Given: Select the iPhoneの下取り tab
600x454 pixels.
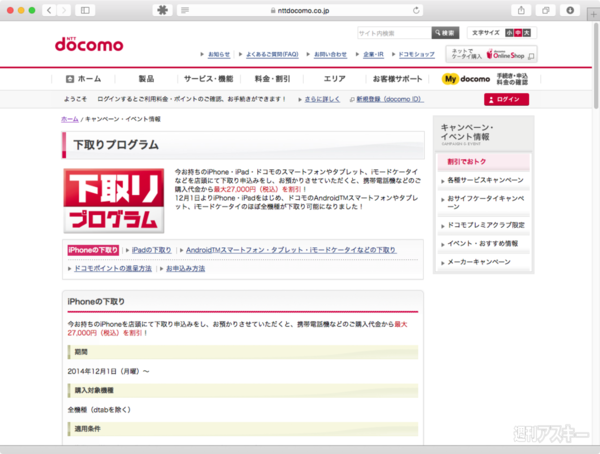Looking at the screenshot, I should (x=93, y=250).
